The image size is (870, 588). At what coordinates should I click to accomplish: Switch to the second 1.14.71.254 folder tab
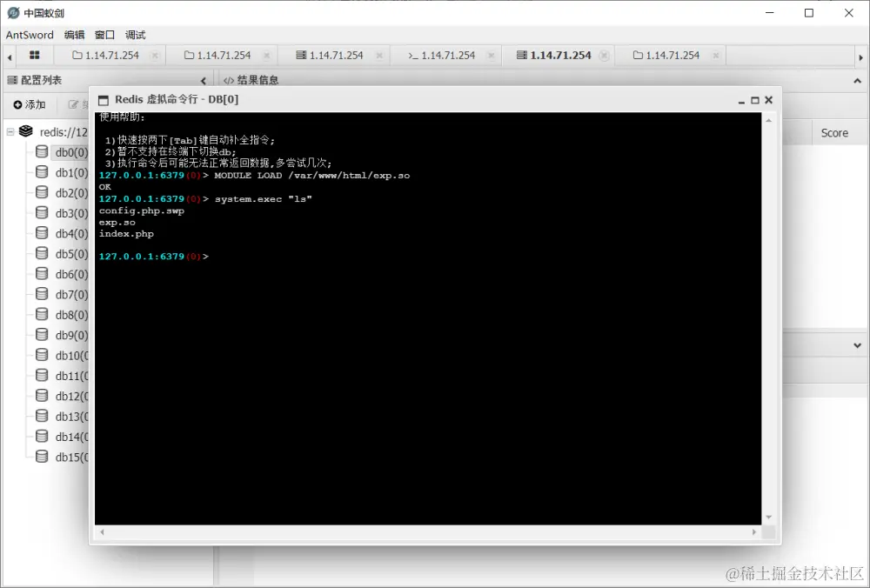point(217,56)
